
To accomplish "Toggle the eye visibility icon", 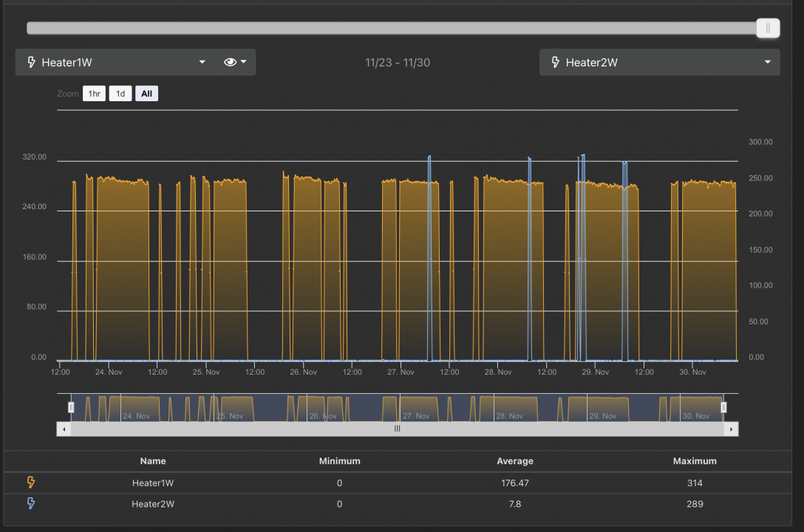I will pos(230,62).
